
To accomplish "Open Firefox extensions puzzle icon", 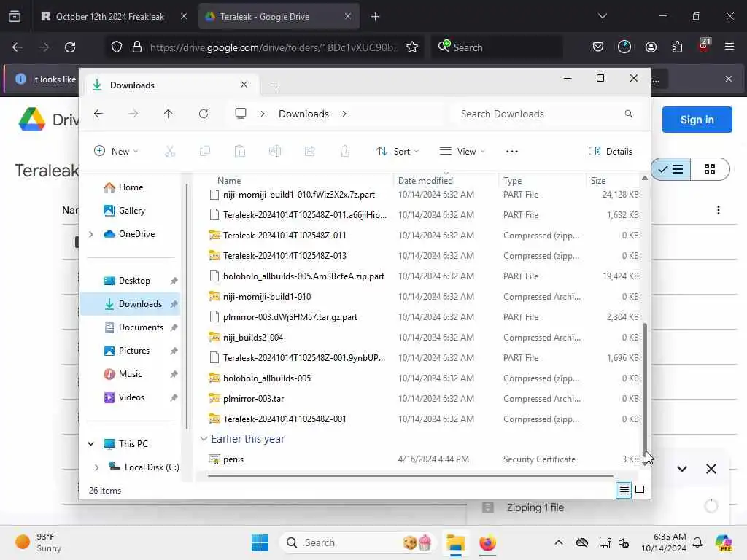I will (x=677, y=47).
